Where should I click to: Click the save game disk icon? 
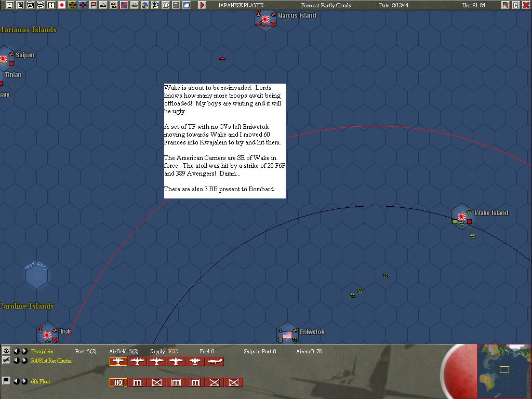click(10, 5)
